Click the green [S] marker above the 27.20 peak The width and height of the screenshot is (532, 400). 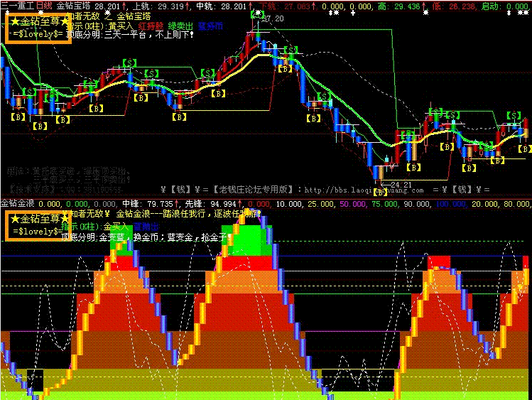258,14
